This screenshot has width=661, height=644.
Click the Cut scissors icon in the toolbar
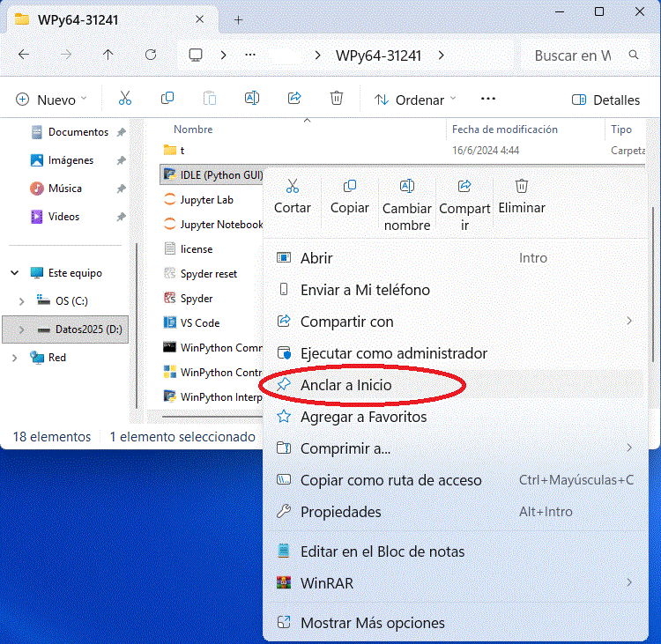pyautogui.click(x=125, y=99)
